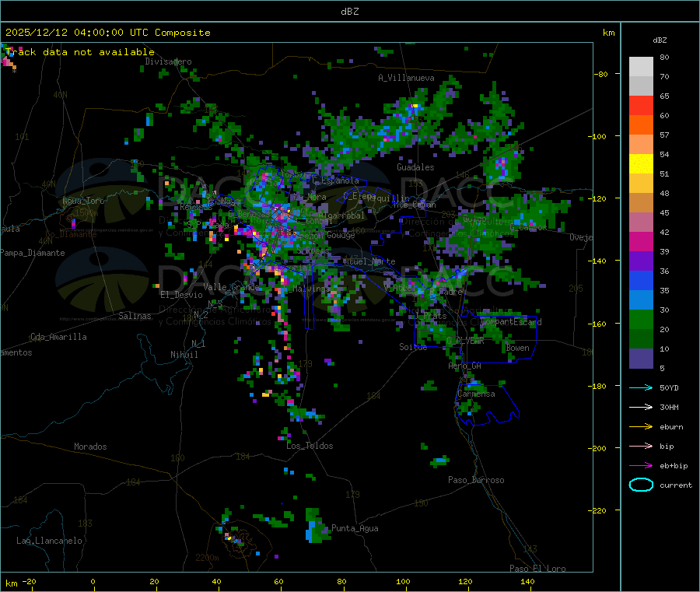Click the Aero_GA map label
Viewport: 700px width, 592px height.
click(465, 366)
